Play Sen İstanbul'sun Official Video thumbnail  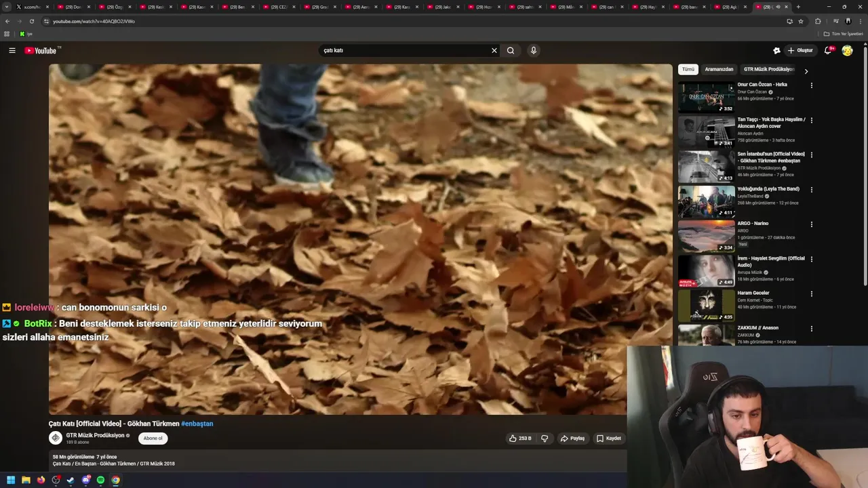click(x=706, y=166)
